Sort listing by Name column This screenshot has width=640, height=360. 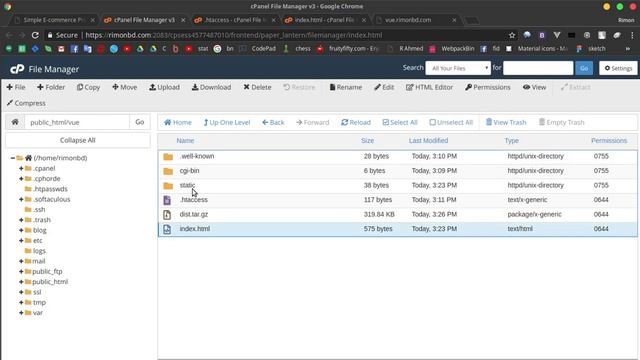185,141
